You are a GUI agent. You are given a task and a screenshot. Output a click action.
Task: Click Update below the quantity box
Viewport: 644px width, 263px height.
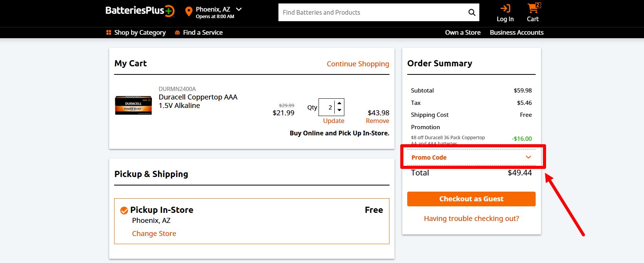(x=333, y=121)
